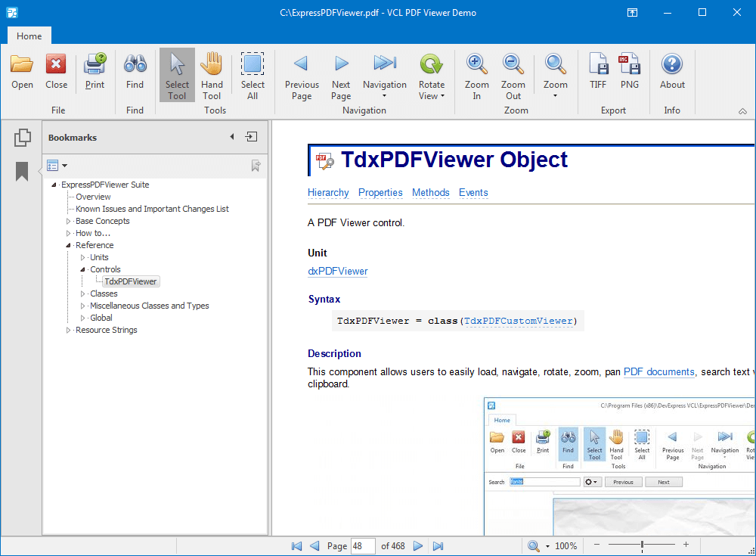Open the Properties link
Screen dimensions: 756x556
point(380,193)
